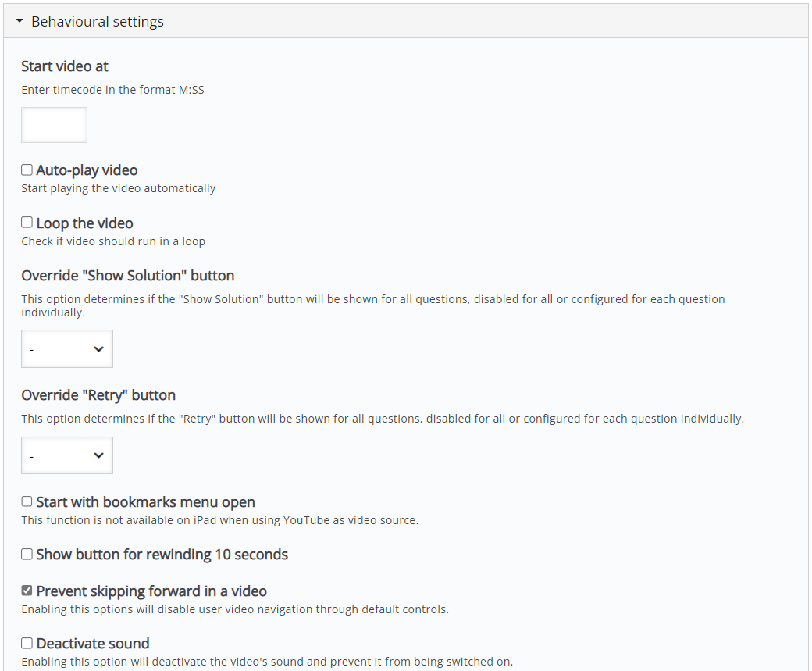Click the Behavioural settings triangle arrow
The height and width of the screenshot is (671, 812).
[20, 21]
